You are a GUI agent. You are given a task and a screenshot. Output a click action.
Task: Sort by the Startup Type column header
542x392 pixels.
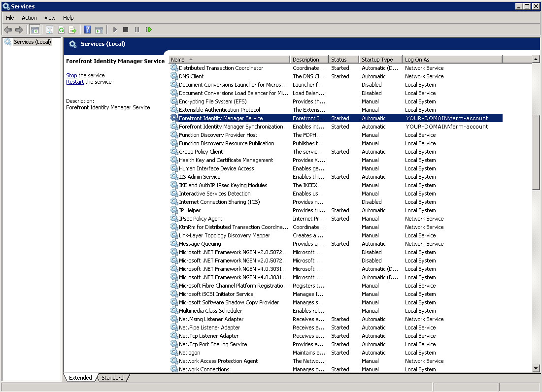(x=380, y=60)
